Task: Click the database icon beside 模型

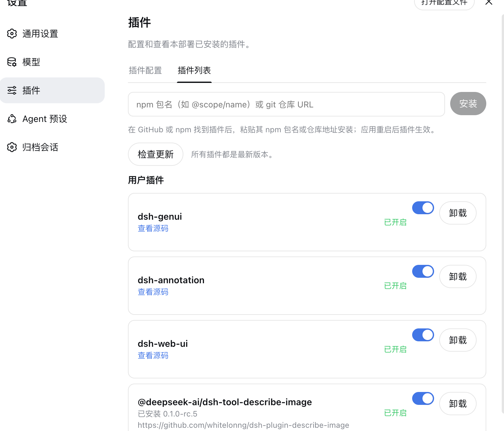Action: coord(12,62)
